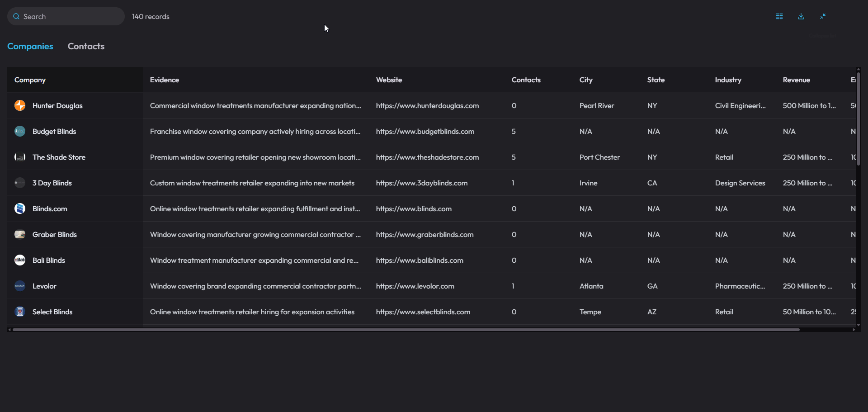The width and height of the screenshot is (868, 412).
Task: Click the Pharmaceutic... industry cell
Action: coord(740,286)
